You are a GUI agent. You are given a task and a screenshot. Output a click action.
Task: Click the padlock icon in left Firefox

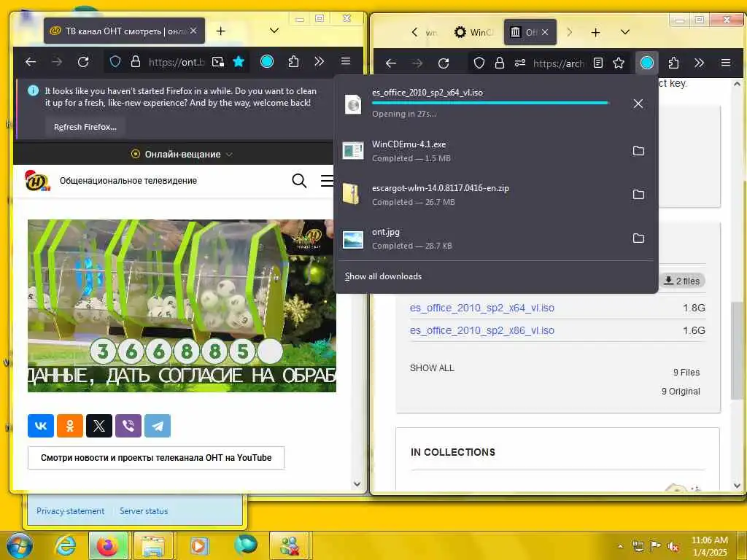(x=136, y=62)
